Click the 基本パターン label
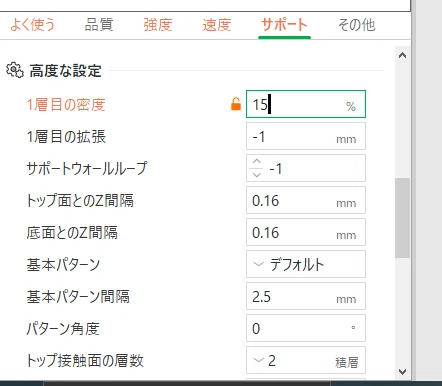Screen dimensions: 442x386 pyautogui.click(x=63, y=265)
